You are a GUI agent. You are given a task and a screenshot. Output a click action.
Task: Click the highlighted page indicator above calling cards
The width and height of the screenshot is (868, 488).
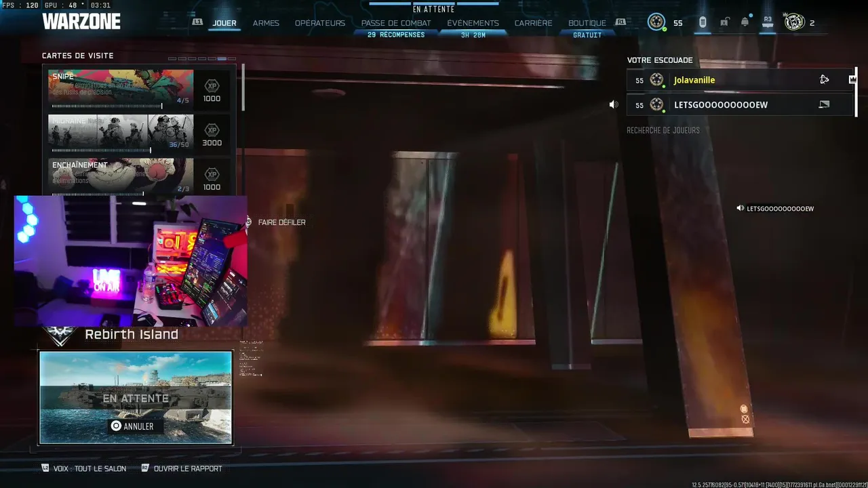coord(222,59)
